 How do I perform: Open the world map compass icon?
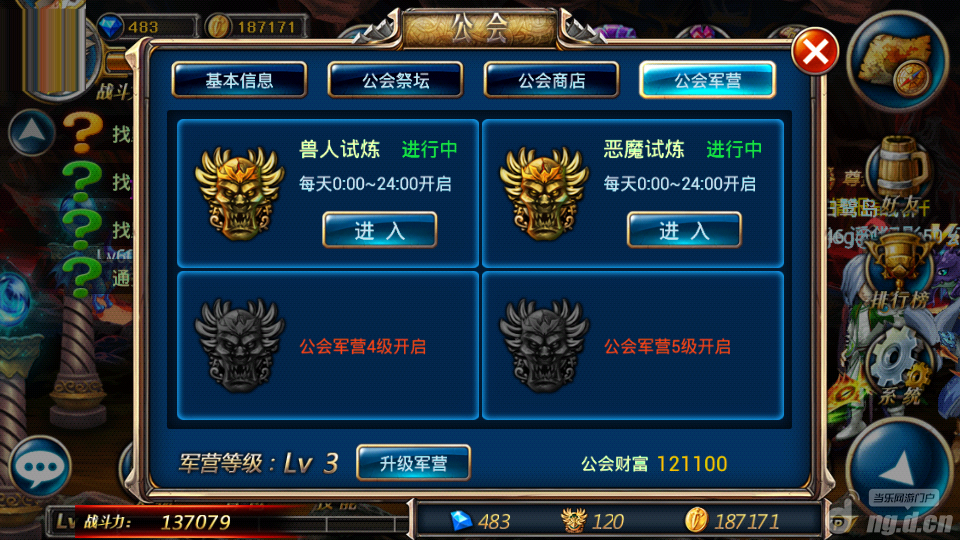[x=896, y=62]
